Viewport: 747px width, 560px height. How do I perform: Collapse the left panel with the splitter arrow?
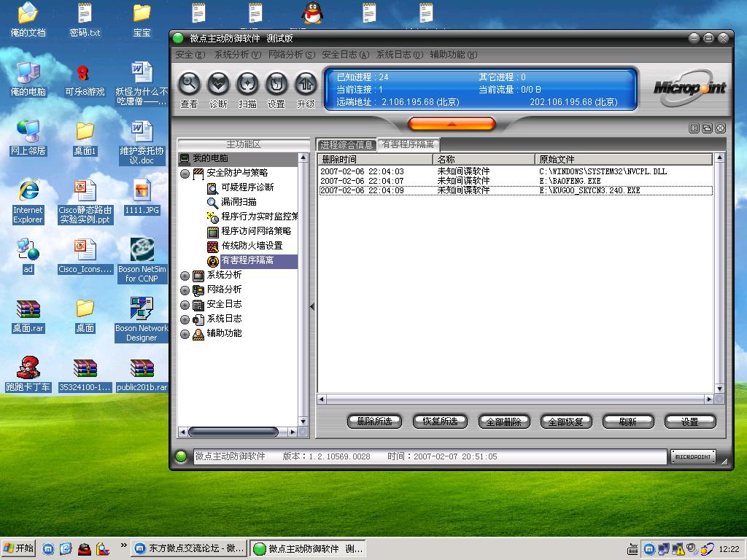[x=312, y=307]
